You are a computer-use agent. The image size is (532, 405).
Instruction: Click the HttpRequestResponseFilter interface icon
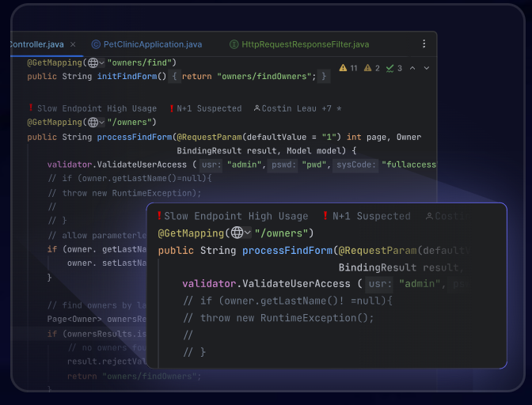click(234, 44)
